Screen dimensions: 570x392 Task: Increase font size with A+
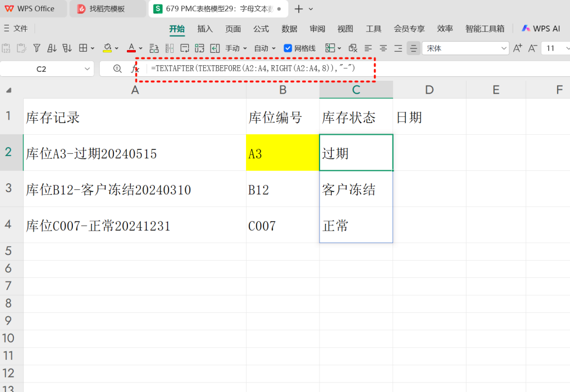click(x=518, y=48)
